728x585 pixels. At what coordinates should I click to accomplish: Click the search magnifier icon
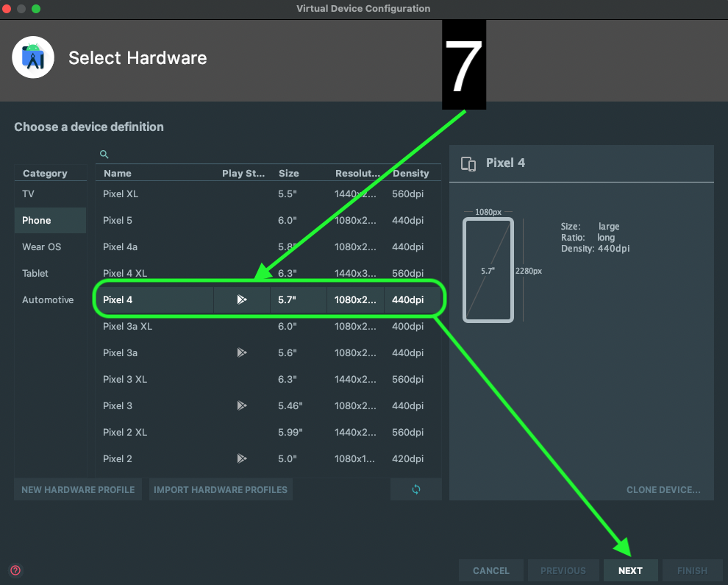coord(104,155)
